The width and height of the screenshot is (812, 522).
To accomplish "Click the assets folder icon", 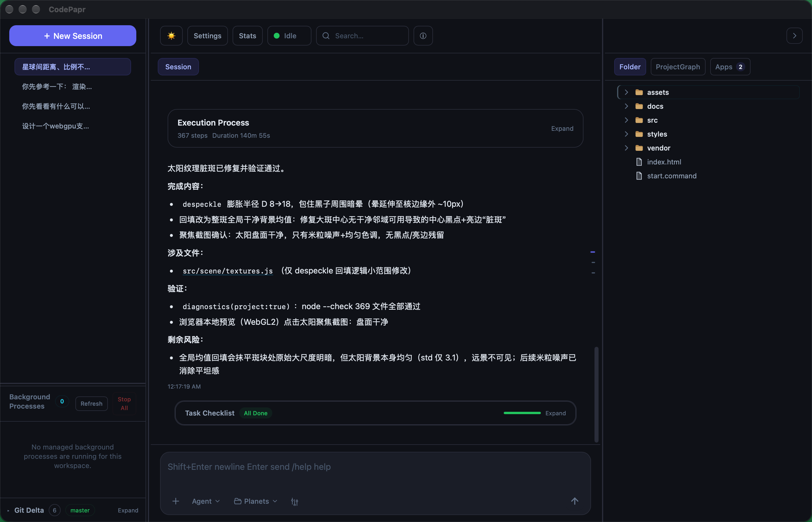I will tap(639, 92).
